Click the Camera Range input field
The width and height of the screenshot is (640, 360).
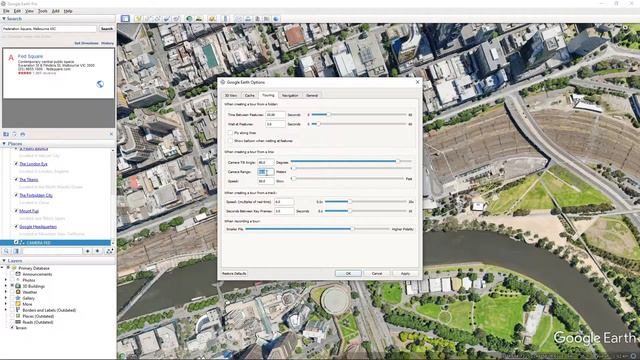click(x=265, y=172)
